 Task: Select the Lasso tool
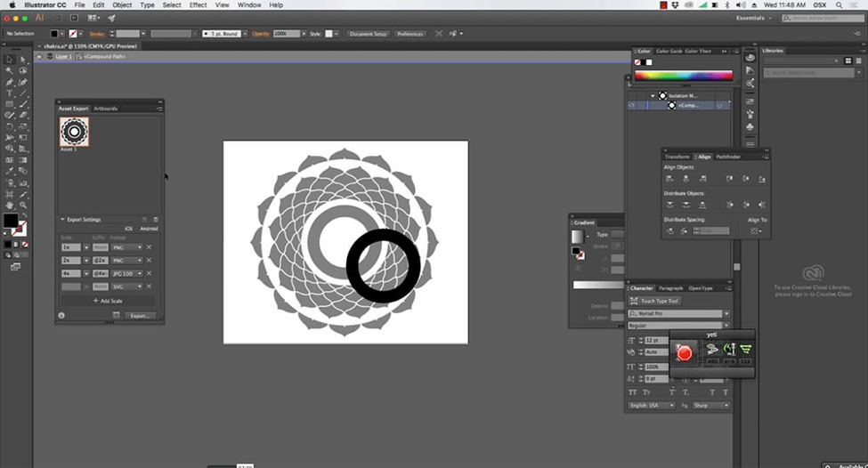[23, 71]
